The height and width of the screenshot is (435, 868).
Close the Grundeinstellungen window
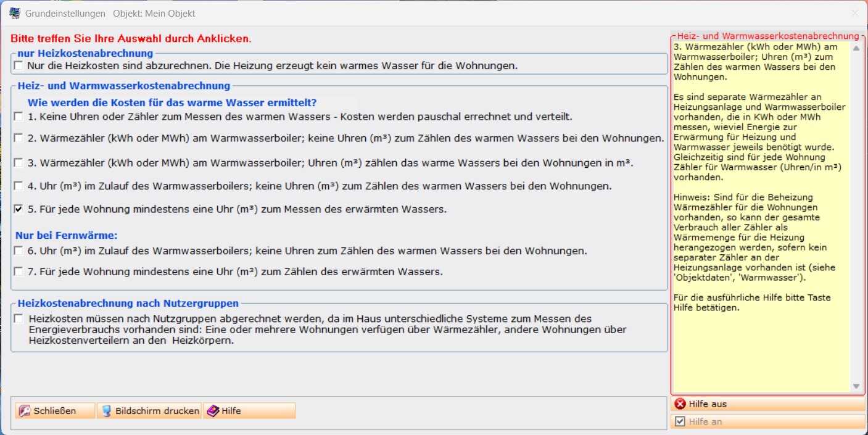tap(855, 13)
